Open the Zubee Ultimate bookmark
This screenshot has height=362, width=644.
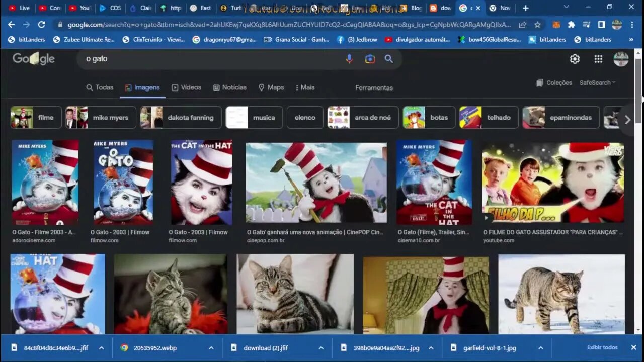click(84, 39)
